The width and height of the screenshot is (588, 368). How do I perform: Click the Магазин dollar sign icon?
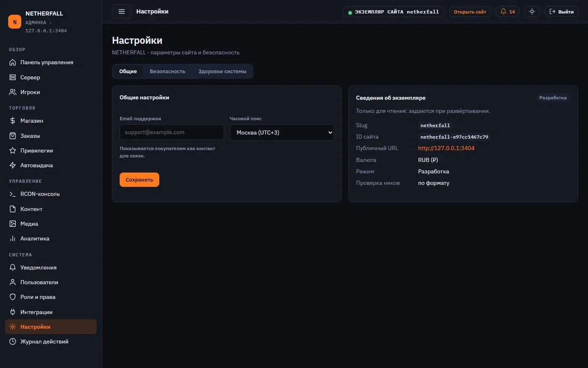(x=13, y=121)
